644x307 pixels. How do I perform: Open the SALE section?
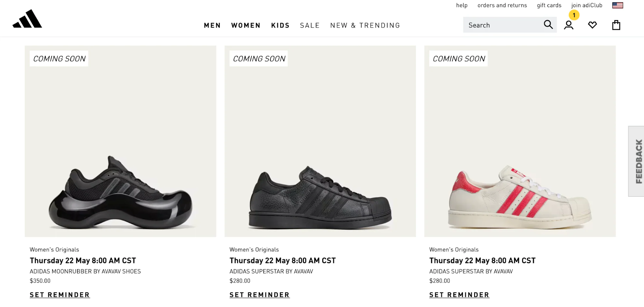point(310,25)
